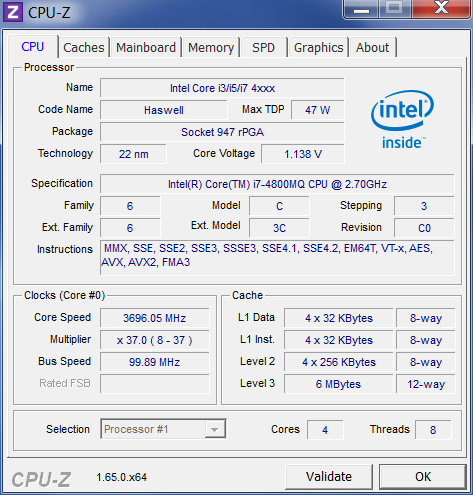473x495 pixels.
Task: Click the Revision value C0
Action: (424, 228)
